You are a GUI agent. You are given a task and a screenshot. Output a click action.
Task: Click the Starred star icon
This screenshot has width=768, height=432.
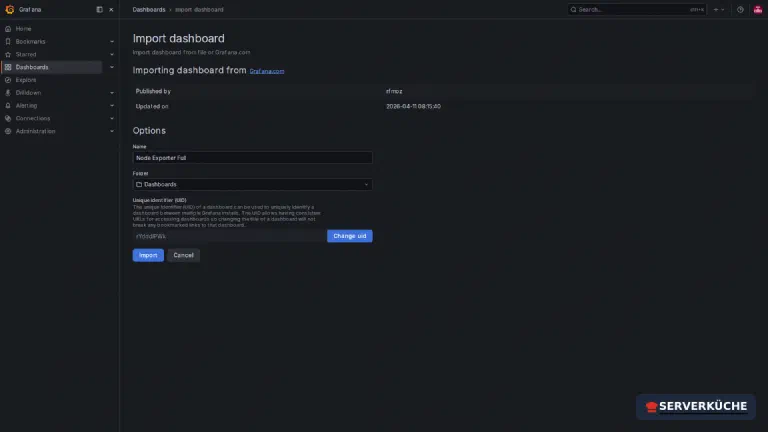click(x=8, y=54)
